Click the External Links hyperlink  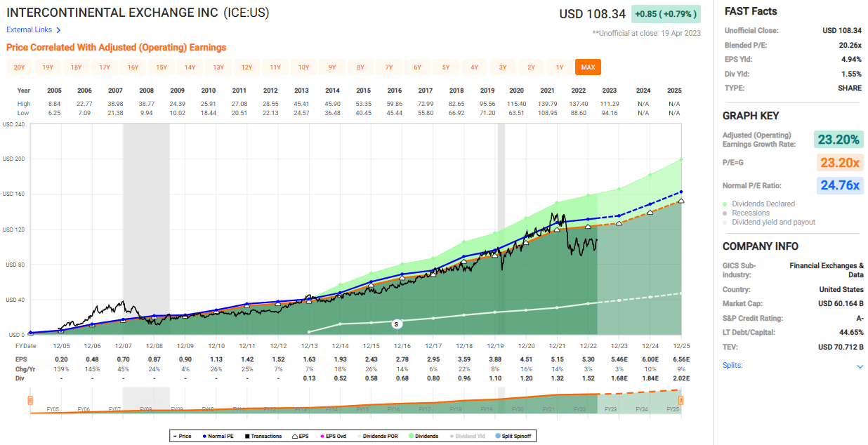[x=28, y=30]
